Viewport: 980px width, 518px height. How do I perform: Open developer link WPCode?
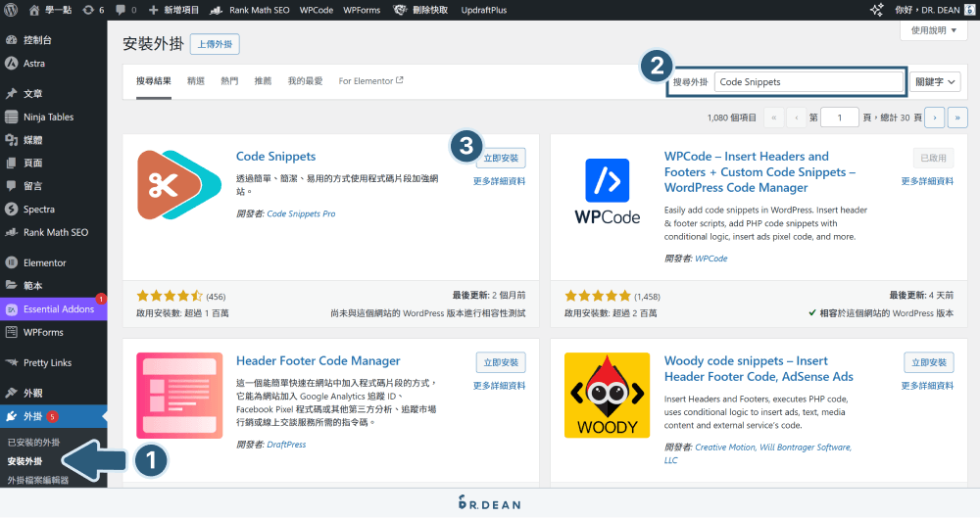pyautogui.click(x=711, y=259)
